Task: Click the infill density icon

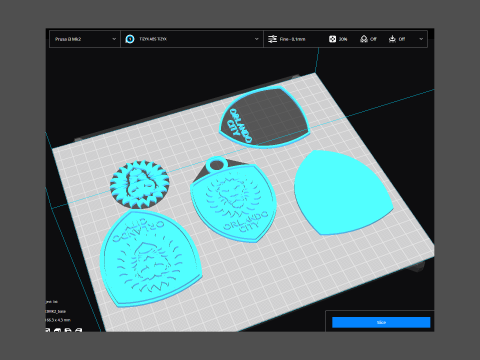Action: tap(332, 39)
